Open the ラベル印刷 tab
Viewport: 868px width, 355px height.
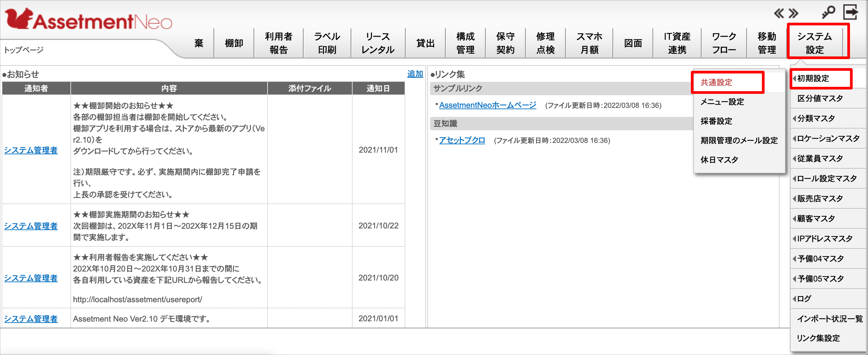pyautogui.click(x=327, y=43)
